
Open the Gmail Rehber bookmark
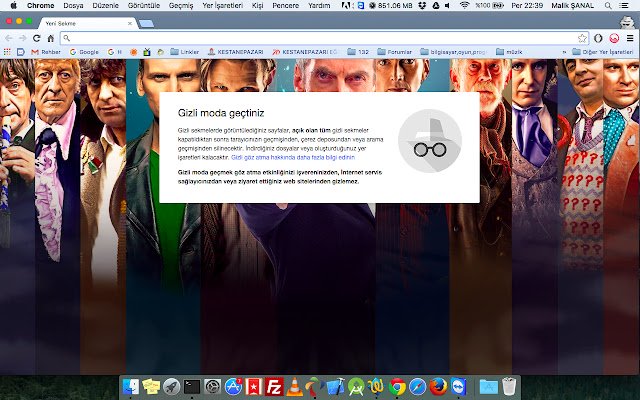pyautogui.click(x=46, y=52)
